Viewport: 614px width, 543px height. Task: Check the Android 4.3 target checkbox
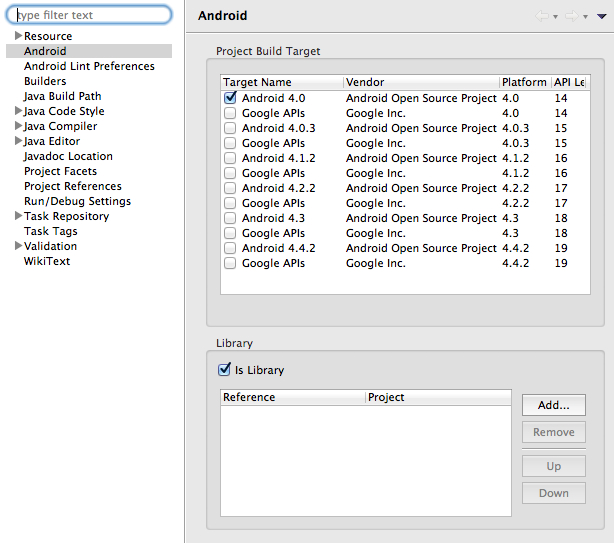(x=230, y=218)
